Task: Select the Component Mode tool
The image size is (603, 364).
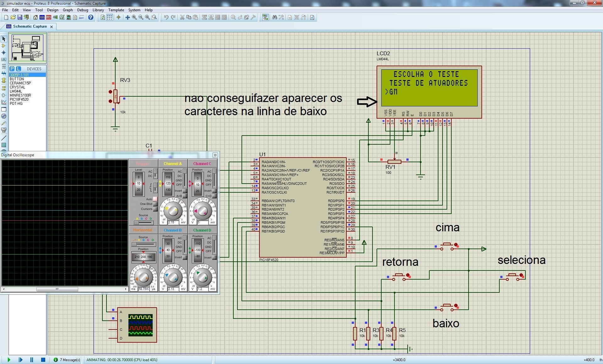Action: (4, 46)
